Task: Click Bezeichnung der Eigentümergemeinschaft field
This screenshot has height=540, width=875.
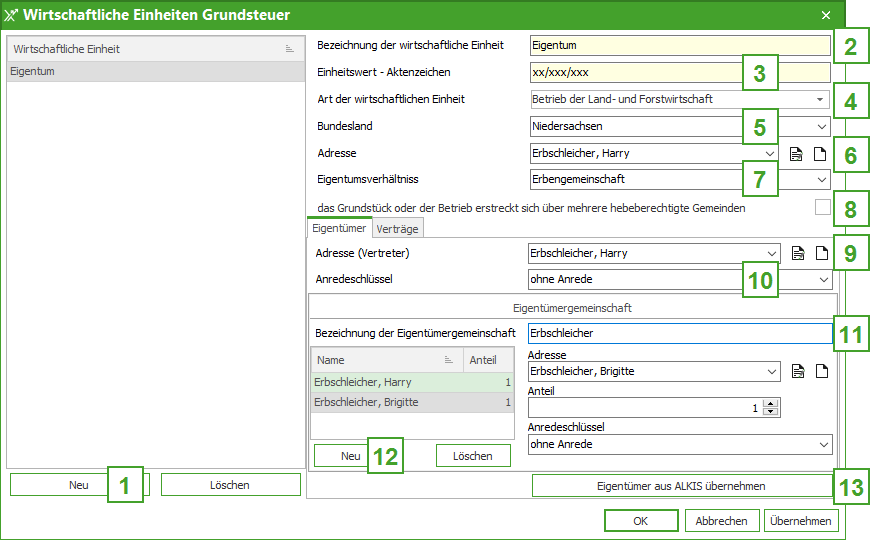Action: point(680,333)
